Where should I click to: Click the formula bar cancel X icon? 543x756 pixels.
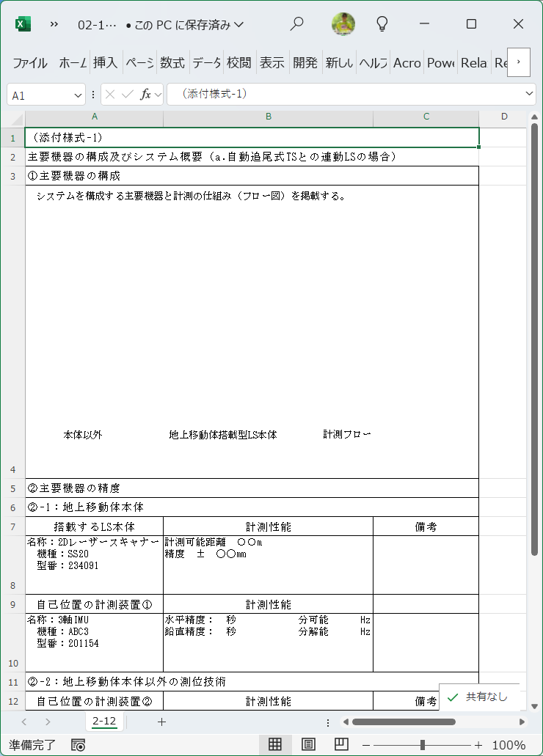click(x=110, y=95)
